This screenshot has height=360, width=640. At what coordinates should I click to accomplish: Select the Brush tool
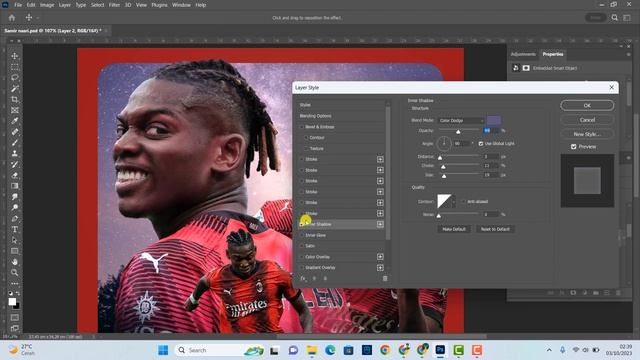[15, 142]
